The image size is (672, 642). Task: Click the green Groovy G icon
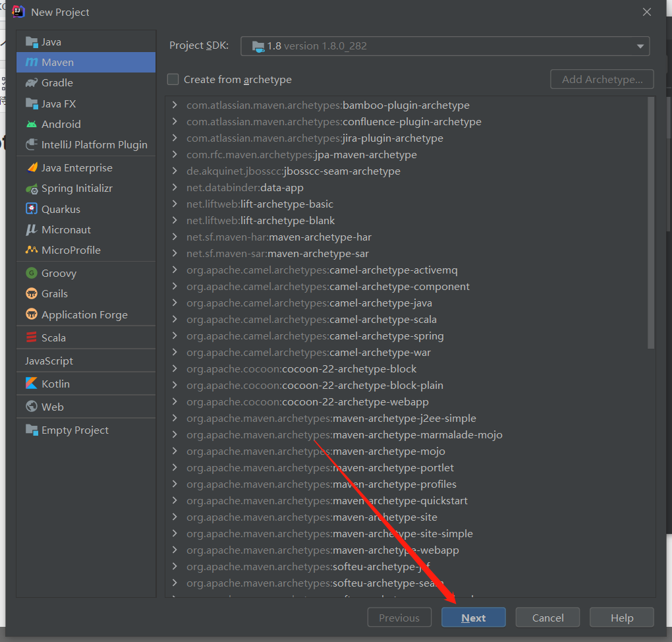point(31,273)
